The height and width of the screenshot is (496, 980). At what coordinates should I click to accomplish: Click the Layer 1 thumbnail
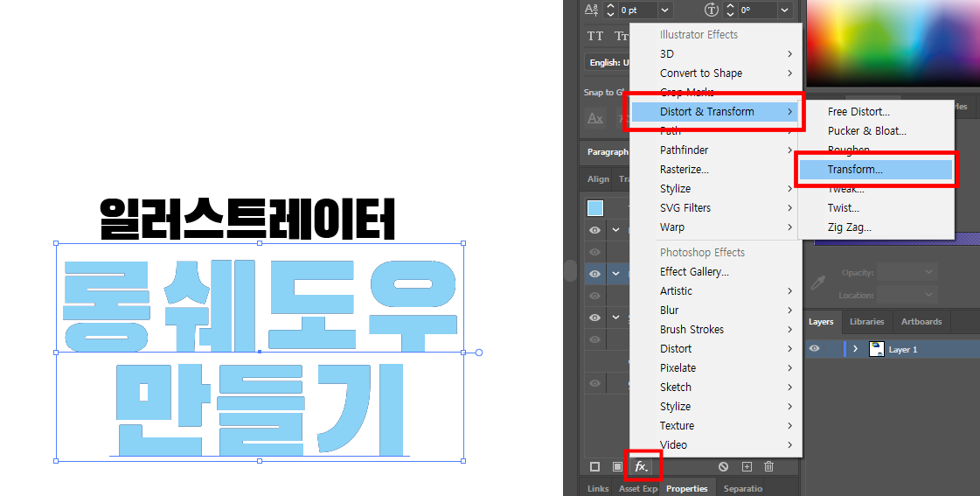point(877,349)
